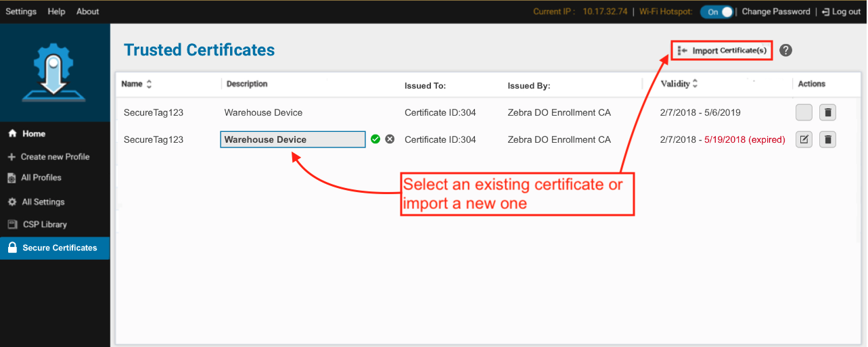Sort certificates by Name column
This screenshot has width=868, height=347.
149,84
